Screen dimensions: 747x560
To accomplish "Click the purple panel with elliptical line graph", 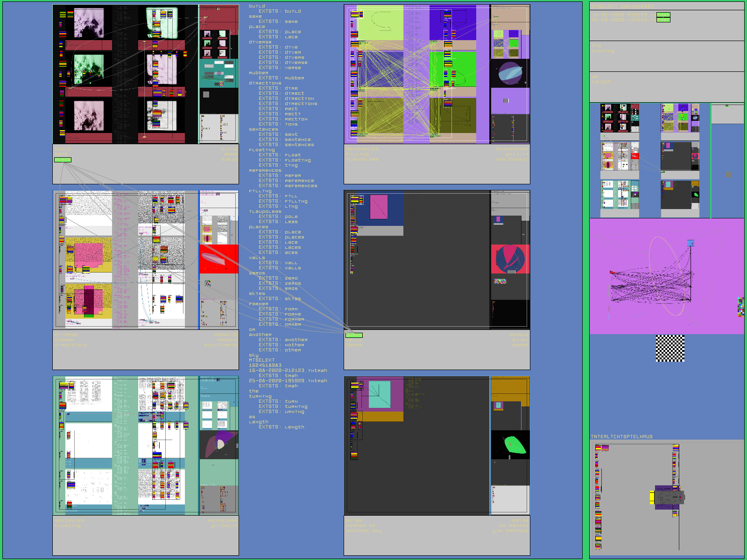I will click(x=667, y=276).
